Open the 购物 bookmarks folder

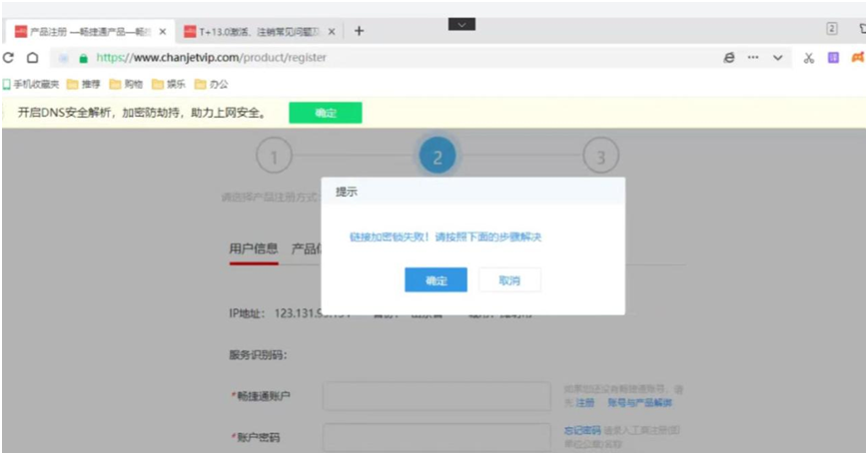pyautogui.click(x=127, y=84)
